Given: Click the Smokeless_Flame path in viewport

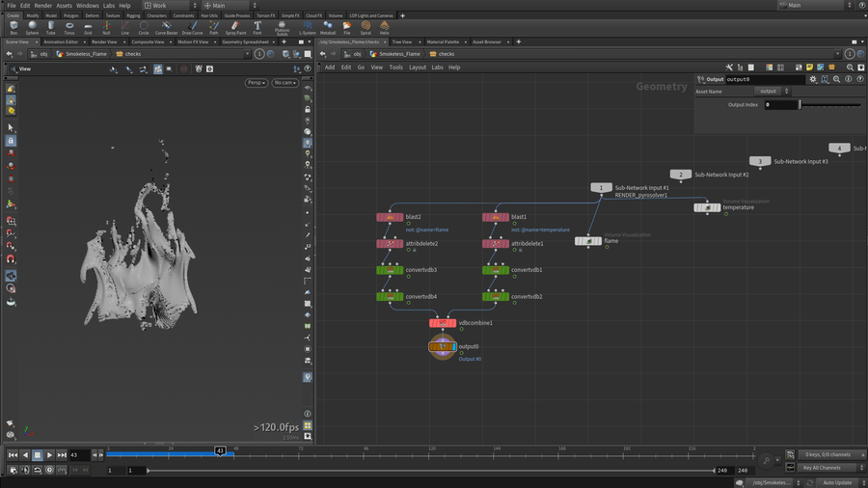Looking at the screenshot, I should 85,54.
